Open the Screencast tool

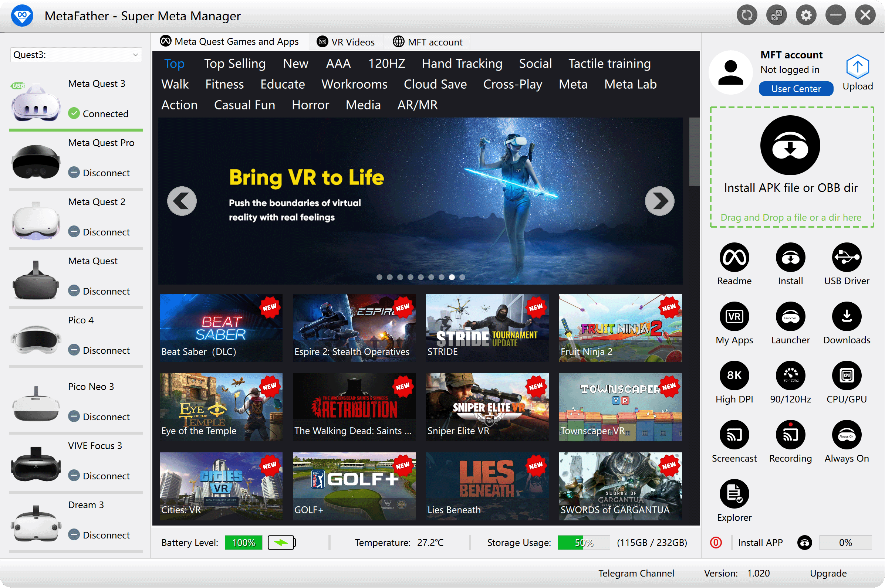click(x=734, y=435)
